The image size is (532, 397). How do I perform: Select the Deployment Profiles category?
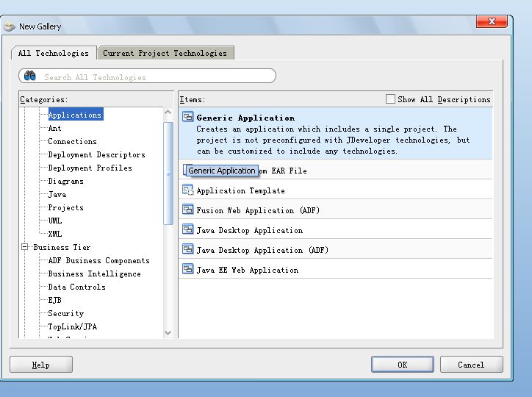click(90, 168)
